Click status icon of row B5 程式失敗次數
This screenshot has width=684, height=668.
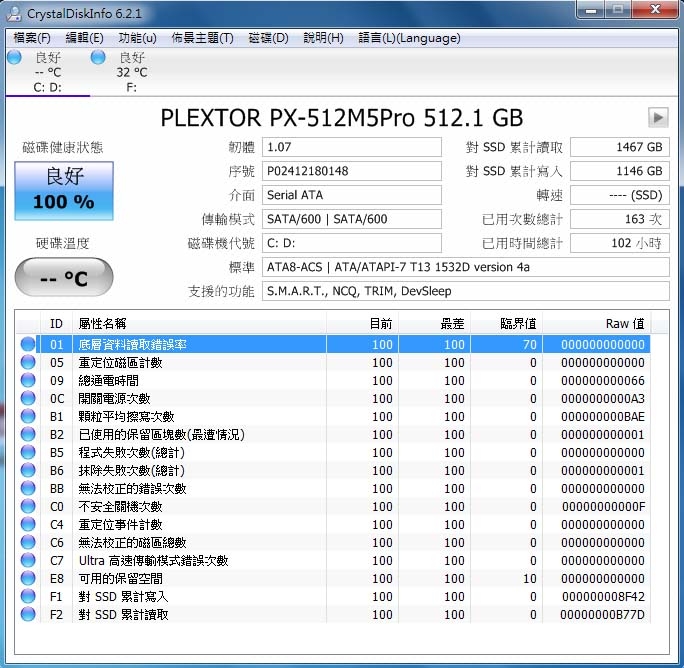coord(28,452)
